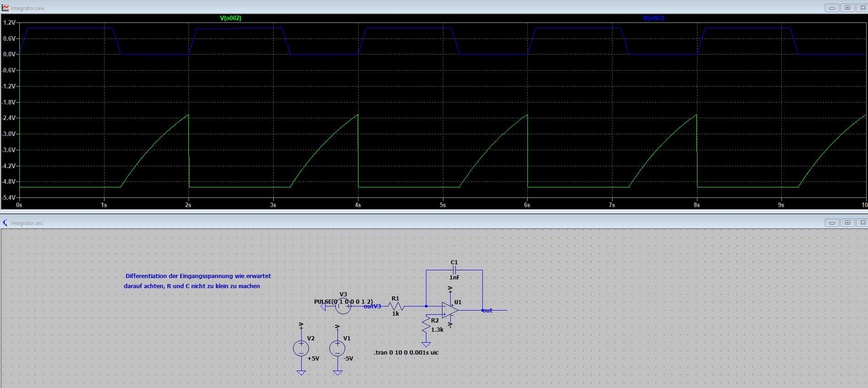Click the 7s time axis label
The image size is (868, 388).
[612, 205]
